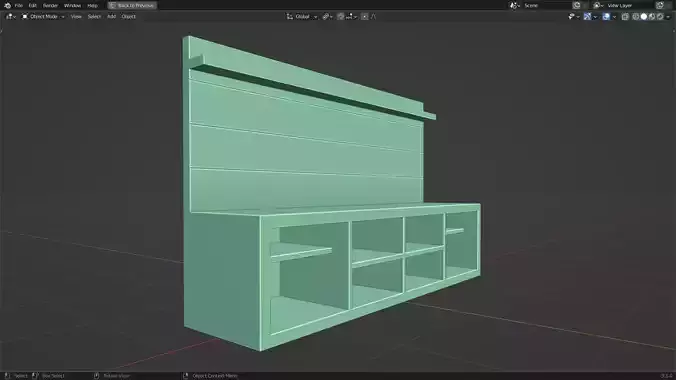This screenshot has height=380, width=676.
Task: Click the Back to Previous button
Action: (132, 6)
